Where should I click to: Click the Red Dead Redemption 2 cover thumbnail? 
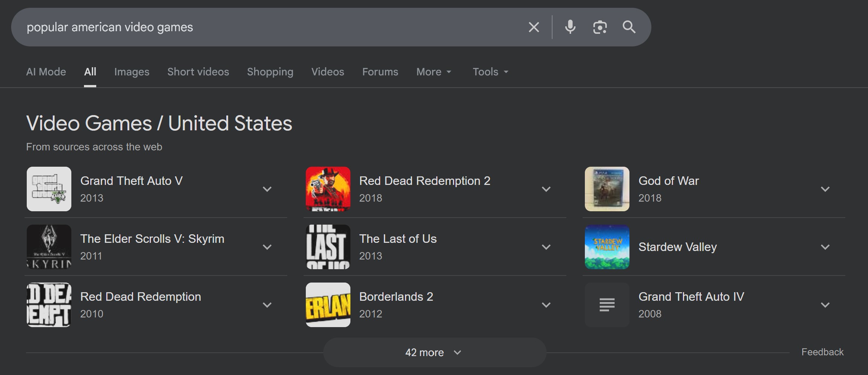[328, 189]
